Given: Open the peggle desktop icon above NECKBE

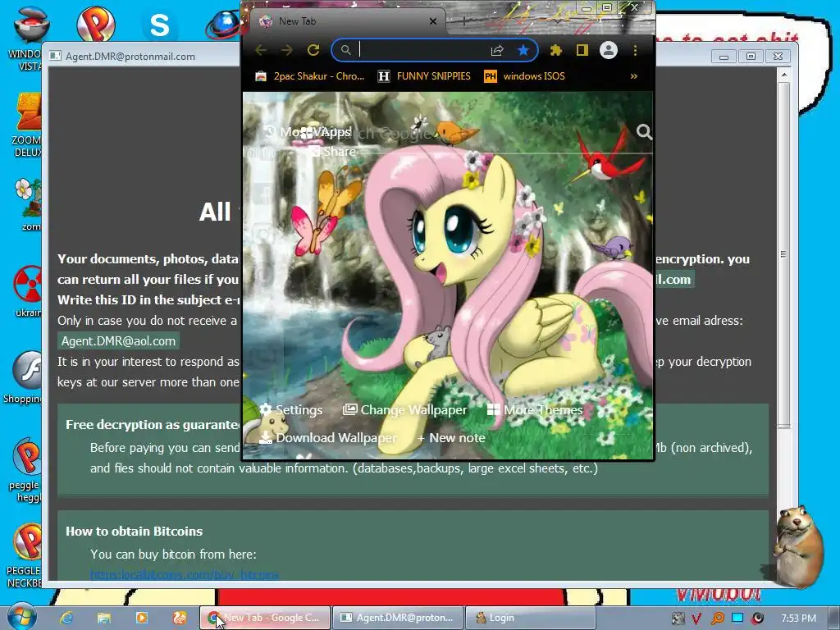Looking at the screenshot, I should coord(25,470).
